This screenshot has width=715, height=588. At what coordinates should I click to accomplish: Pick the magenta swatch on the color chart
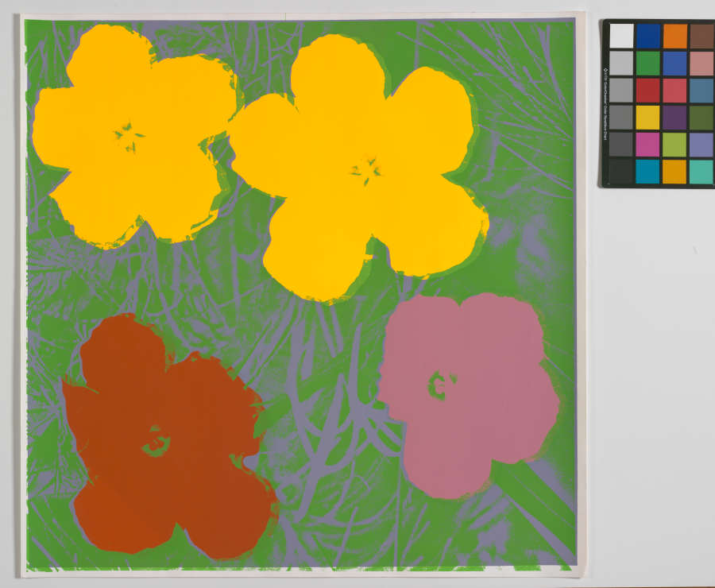[x=647, y=145]
